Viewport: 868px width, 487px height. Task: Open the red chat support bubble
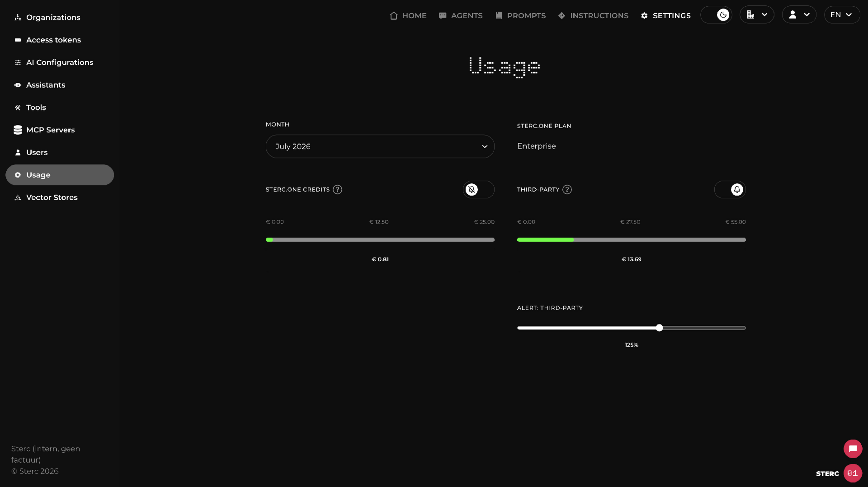[x=853, y=449]
